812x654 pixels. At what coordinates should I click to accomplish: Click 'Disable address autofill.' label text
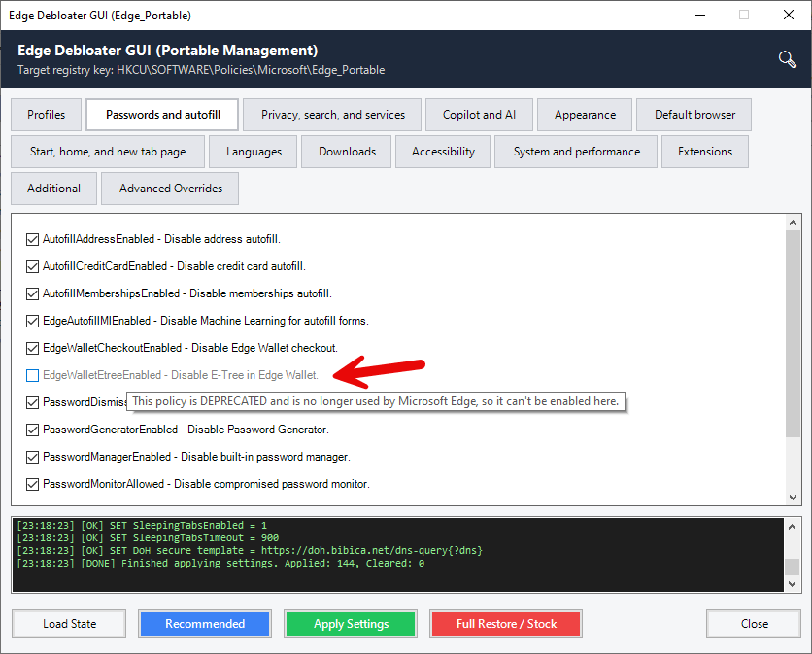[222, 239]
